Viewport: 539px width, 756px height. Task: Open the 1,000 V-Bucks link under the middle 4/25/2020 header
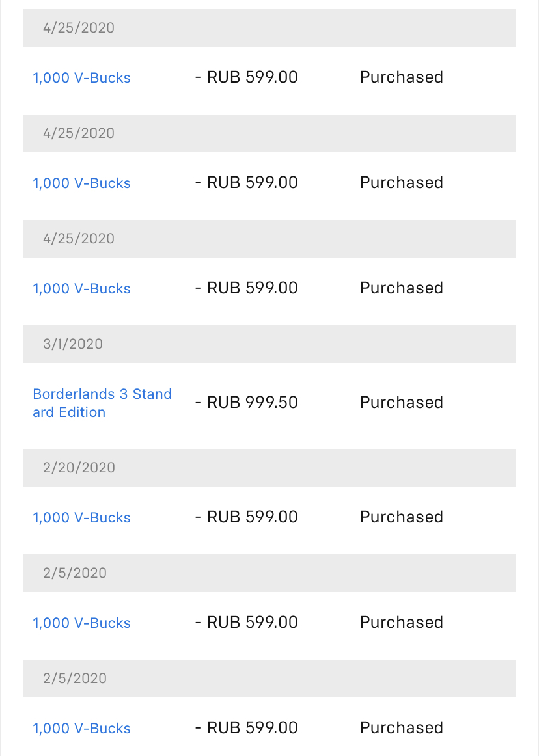point(81,183)
